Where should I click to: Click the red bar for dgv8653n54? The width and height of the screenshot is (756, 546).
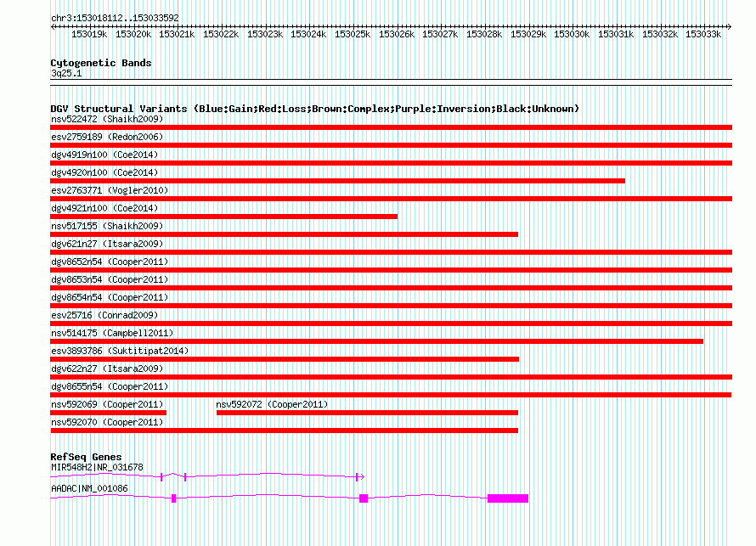coord(391,288)
